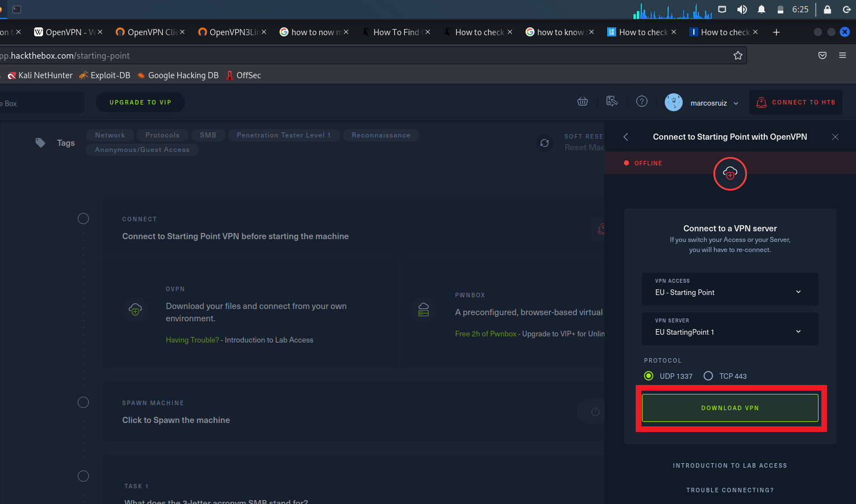Click the DOWNLOAD VPN button
856x504 pixels.
click(x=730, y=407)
